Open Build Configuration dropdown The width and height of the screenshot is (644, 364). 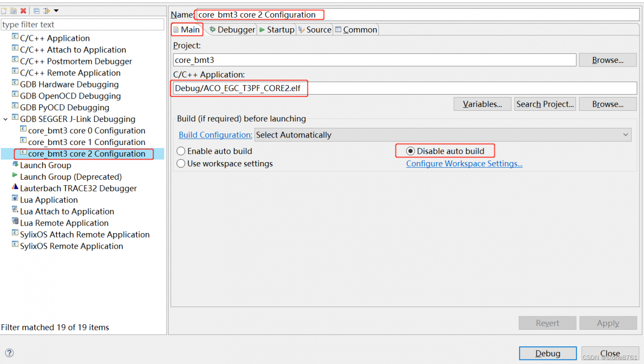[443, 134]
